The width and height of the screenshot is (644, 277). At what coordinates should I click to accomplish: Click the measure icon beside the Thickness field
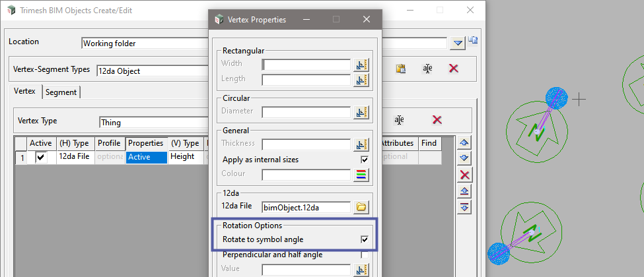point(361,144)
